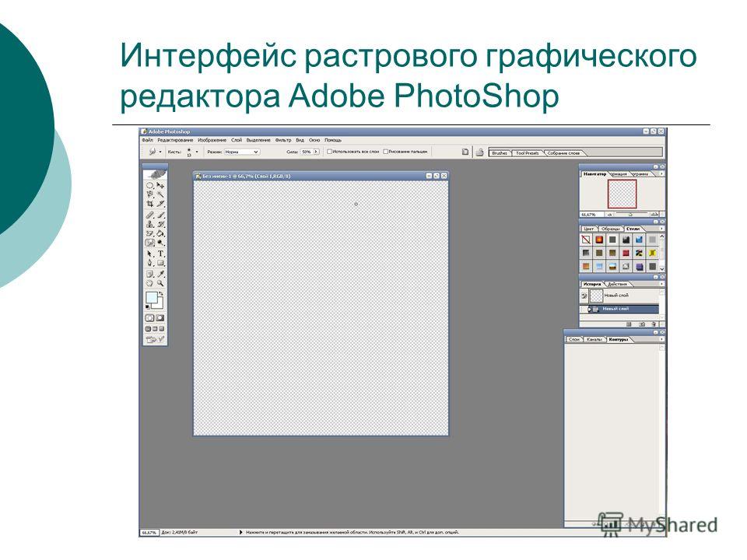747x560 pixels.
Task: Swap foreground and background colors
Action: coord(161,293)
